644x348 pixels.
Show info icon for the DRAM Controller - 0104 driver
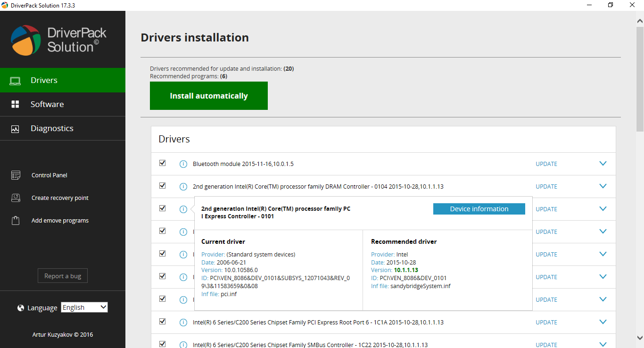pos(183,187)
